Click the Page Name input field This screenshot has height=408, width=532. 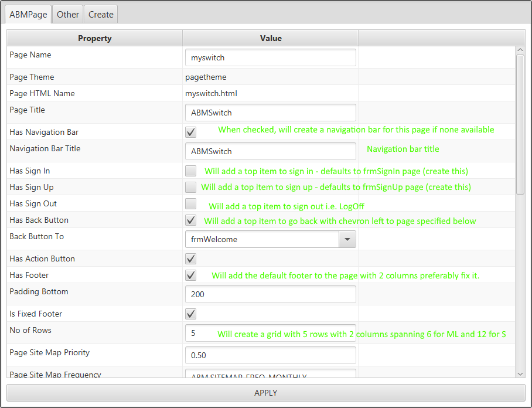point(270,57)
